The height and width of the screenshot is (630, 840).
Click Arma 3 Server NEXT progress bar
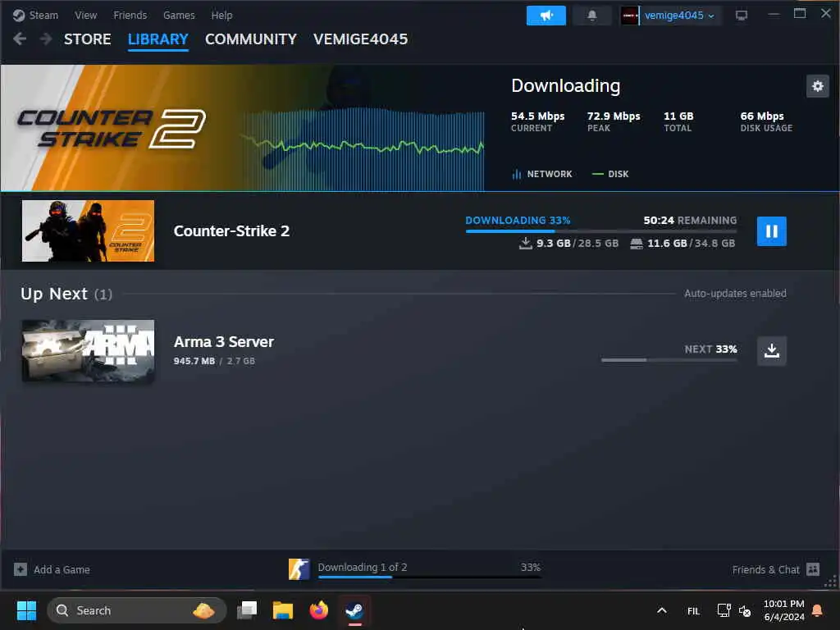(669, 360)
